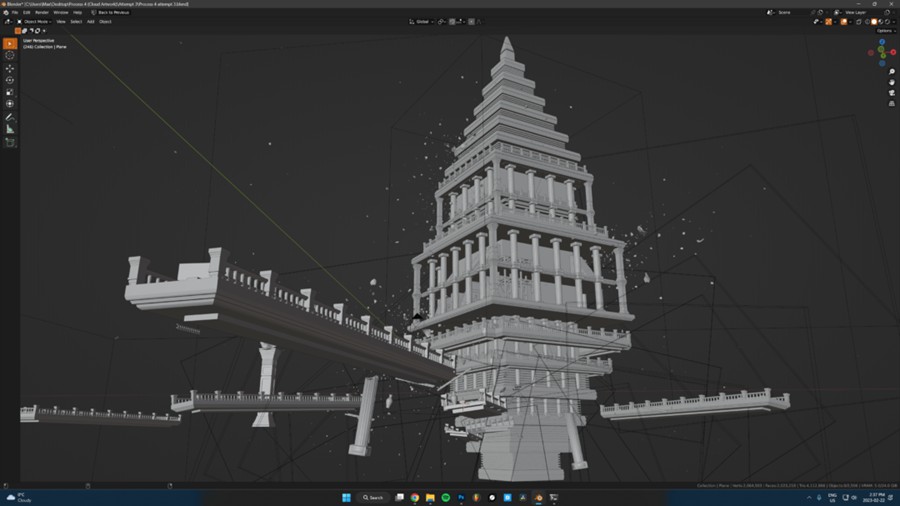Image resolution: width=900 pixels, height=506 pixels.
Task: Click the taskbar Search button
Action: [373, 497]
